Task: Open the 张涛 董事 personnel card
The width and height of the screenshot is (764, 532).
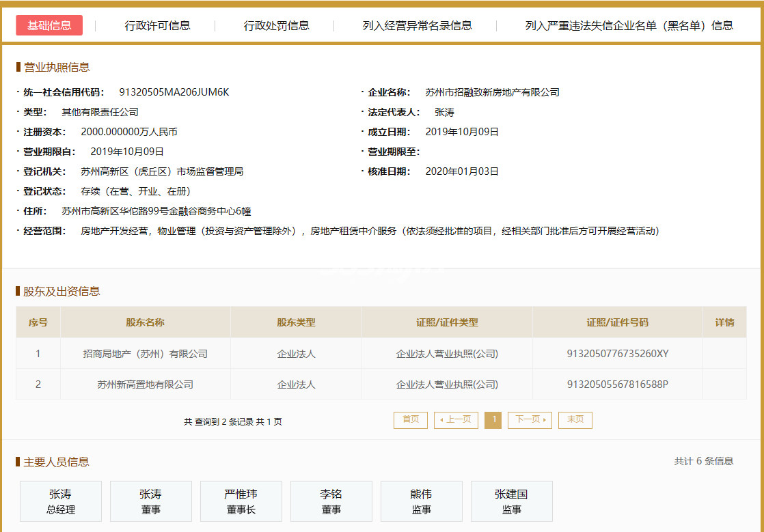Action: point(151,501)
